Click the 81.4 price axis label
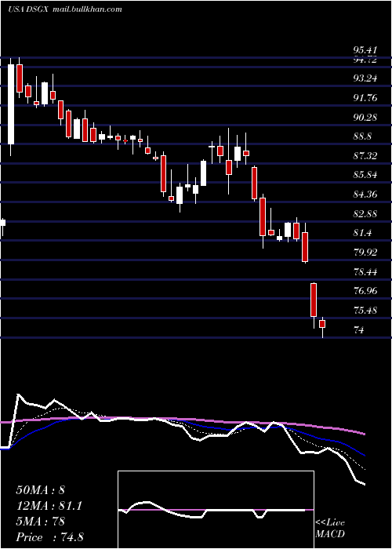This screenshot has width=392, height=549. (362, 233)
